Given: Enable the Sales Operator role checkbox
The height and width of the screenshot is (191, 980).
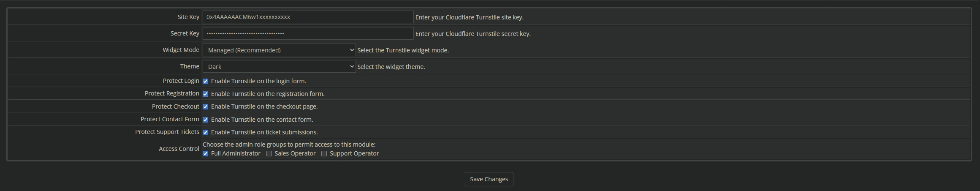Looking at the screenshot, I should click(x=269, y=153).
